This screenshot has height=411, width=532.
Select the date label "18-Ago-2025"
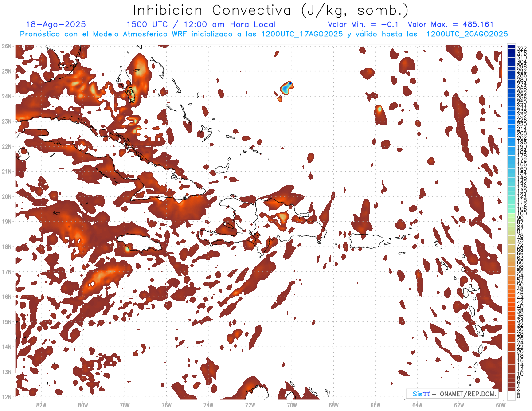tap(56, 25)
